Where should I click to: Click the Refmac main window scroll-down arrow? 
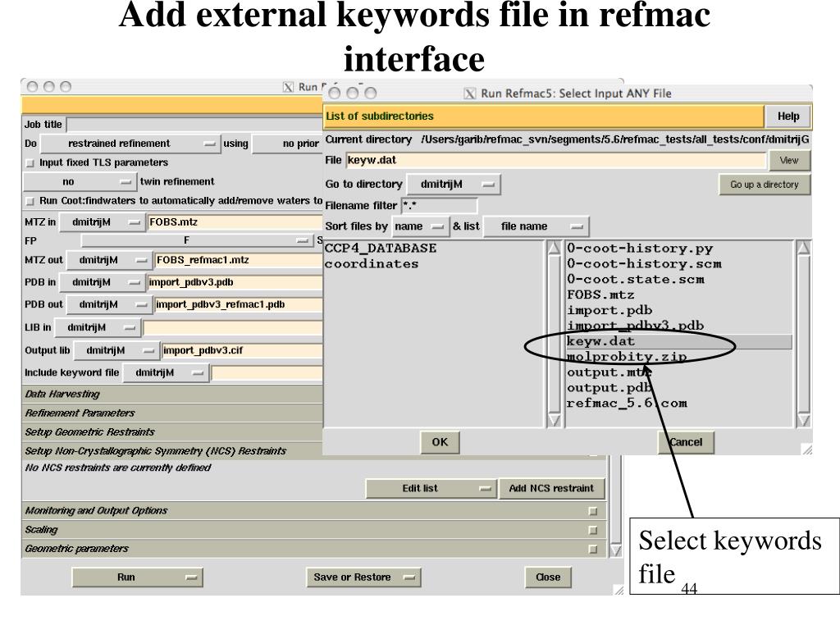tap(616, 550)
